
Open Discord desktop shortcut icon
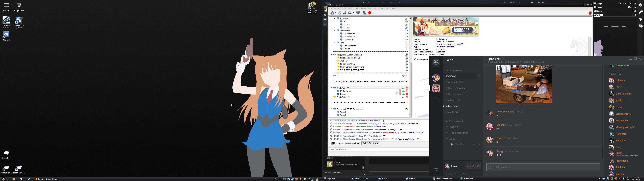pos(6,36)
